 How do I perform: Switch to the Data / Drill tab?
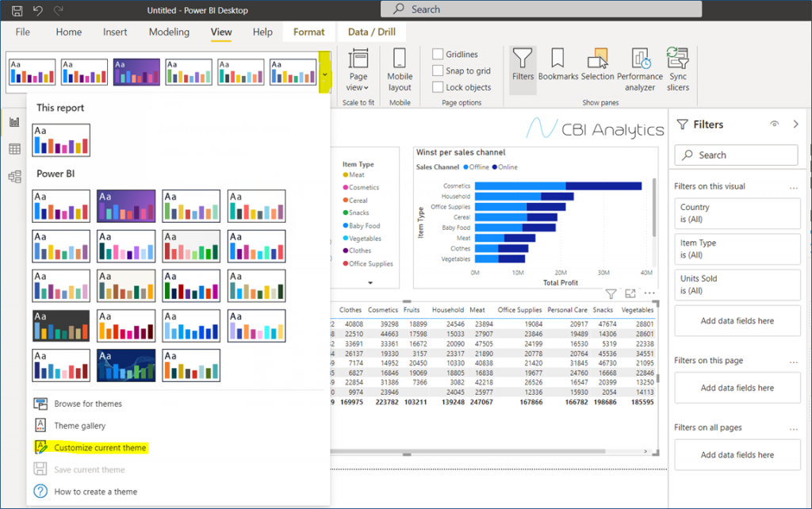click(372, 32)
